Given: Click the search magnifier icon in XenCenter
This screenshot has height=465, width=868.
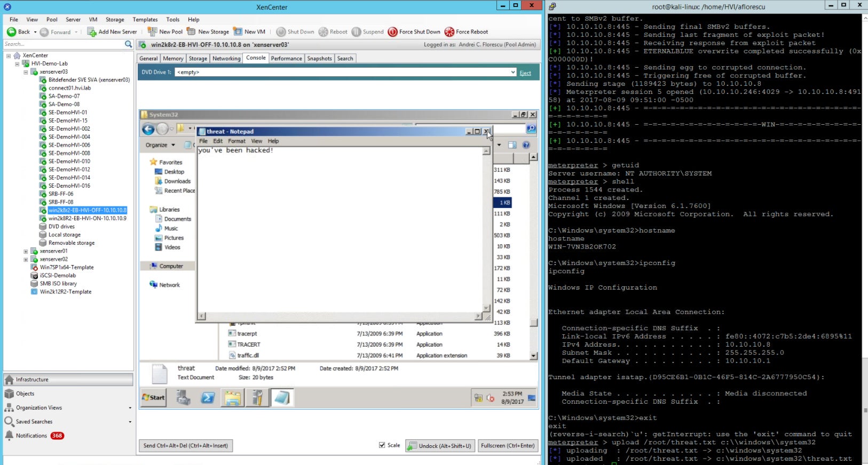Looking at the screenshot, I should point(128,44).
